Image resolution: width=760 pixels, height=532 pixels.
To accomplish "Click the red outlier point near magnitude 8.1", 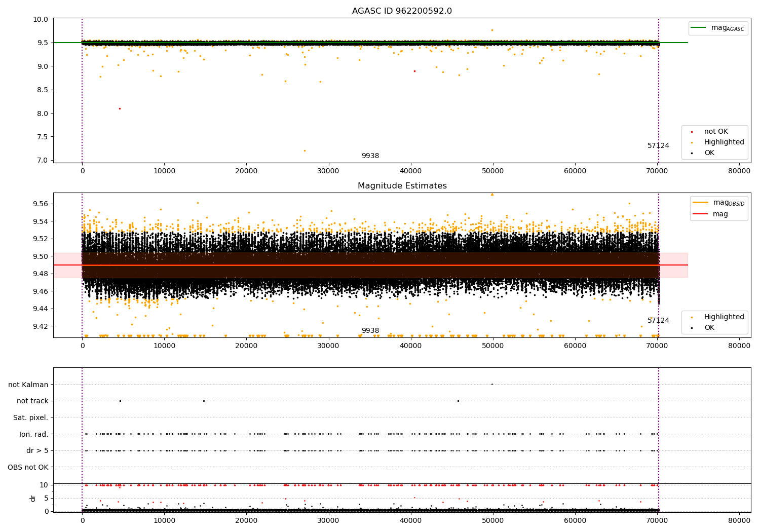I will pyautogui.click(x=120, y=108).
